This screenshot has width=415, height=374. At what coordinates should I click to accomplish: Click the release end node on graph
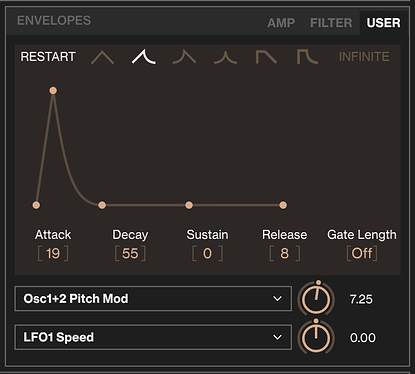tap(283, 205)
